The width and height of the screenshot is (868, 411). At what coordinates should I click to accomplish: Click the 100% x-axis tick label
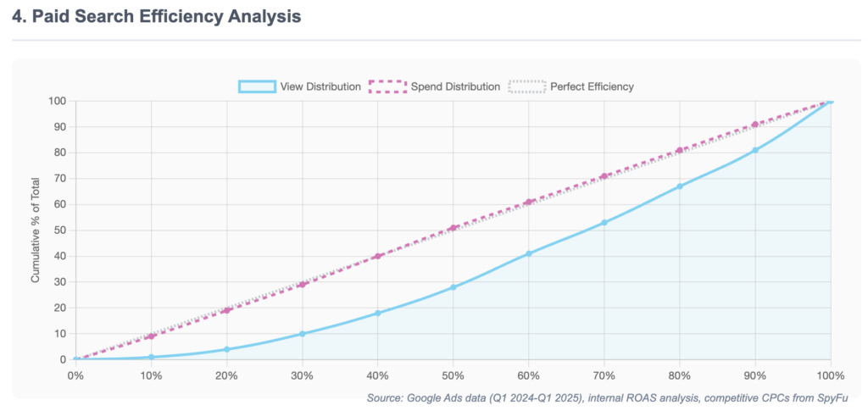pyautogui.click(x=831, y=375)
